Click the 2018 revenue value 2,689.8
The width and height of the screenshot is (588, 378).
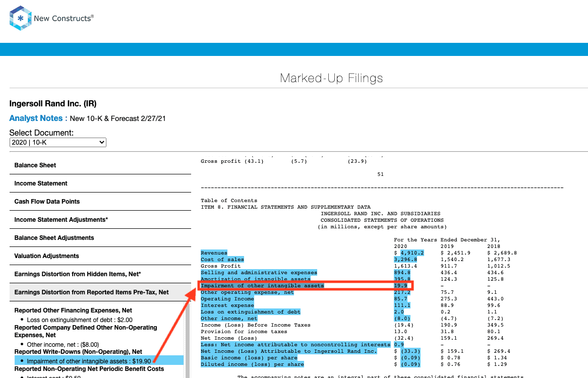505,253
